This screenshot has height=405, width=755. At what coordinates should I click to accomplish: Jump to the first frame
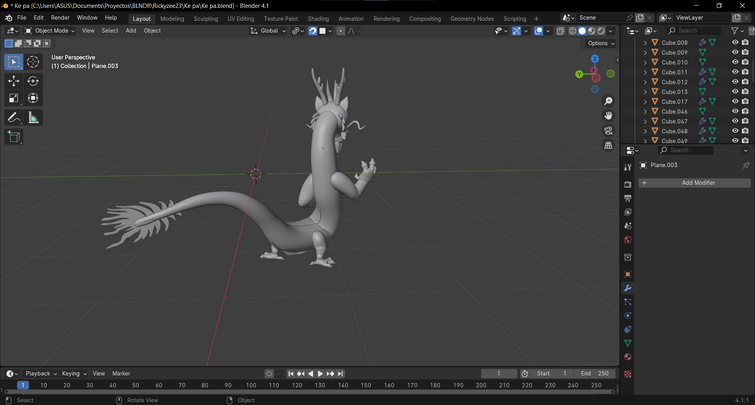(291, 374)
